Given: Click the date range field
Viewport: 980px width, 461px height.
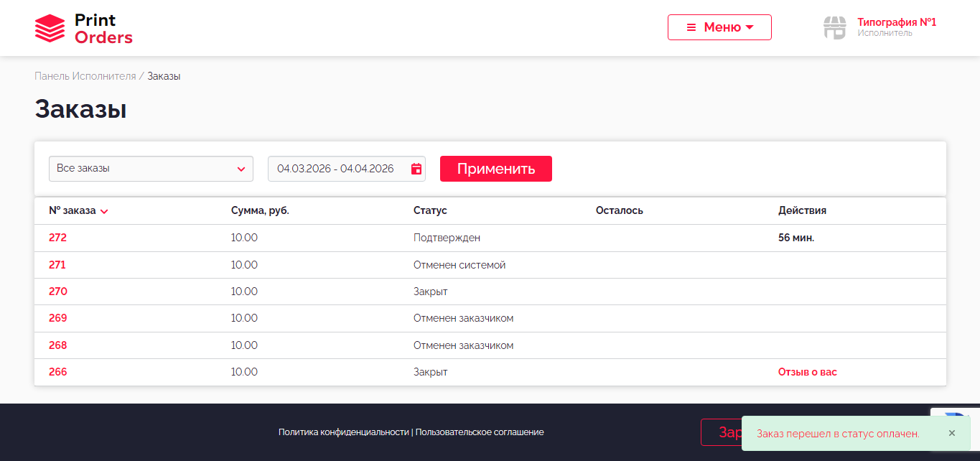Looking at the screenshot, I should pos(336,169).
